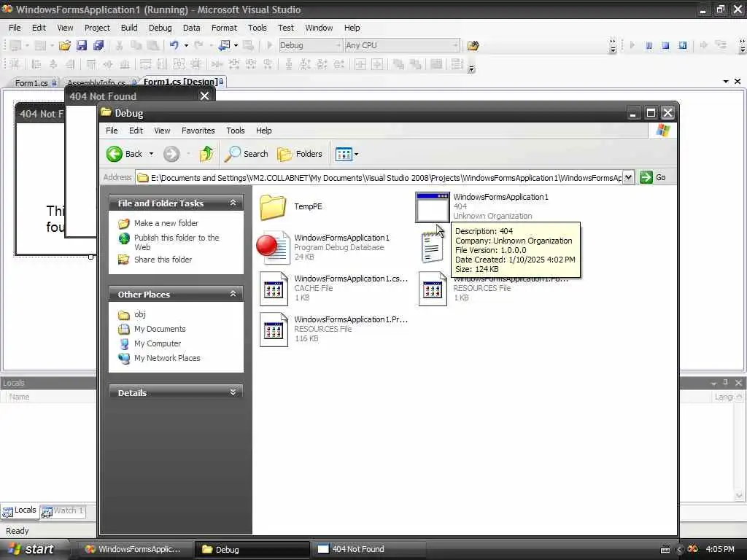Viewport: 747px width, 560px height.
Task: Expand the Details panel
Action: coord(233,392)
